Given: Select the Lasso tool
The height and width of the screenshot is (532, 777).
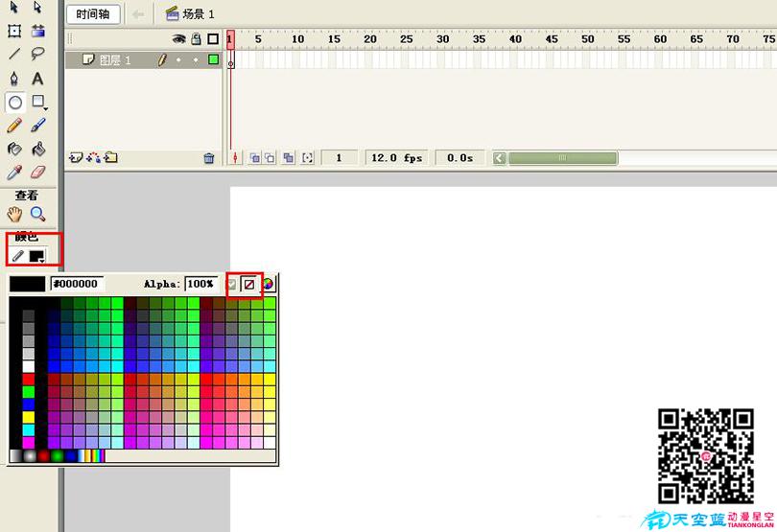Looking at the screenshot, I should pyautogui.click(x=37, y=54).
